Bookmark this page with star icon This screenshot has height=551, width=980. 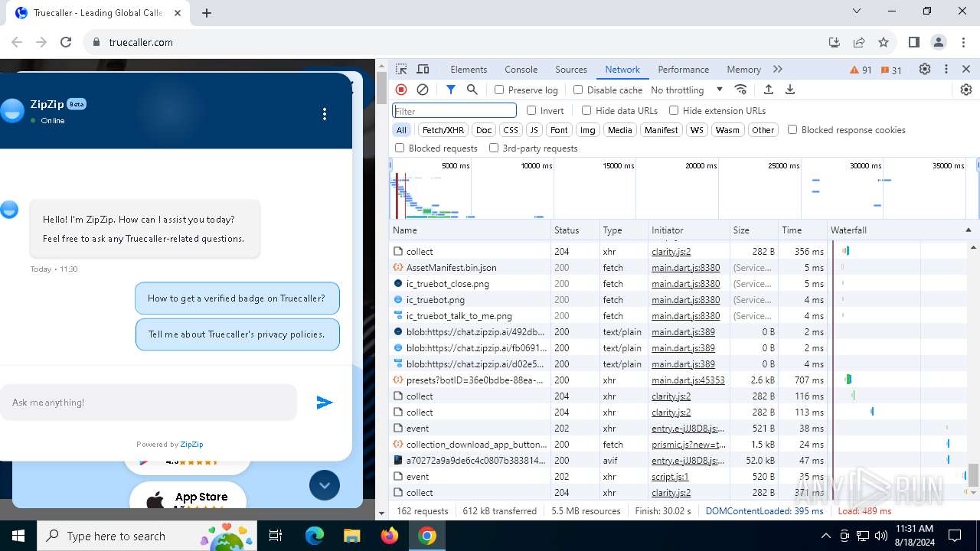(x=884, y=42)
